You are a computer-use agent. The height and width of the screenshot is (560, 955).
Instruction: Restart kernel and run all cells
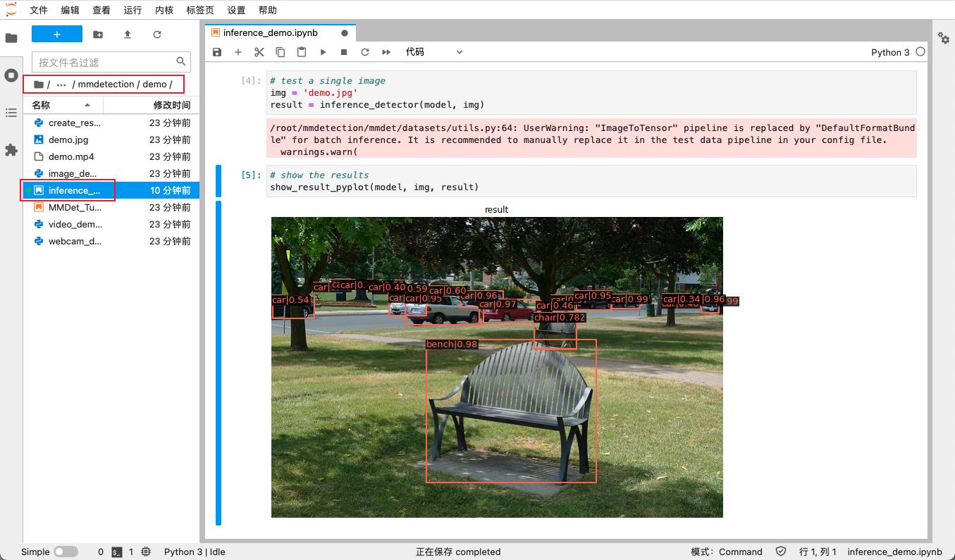(386, 52)
